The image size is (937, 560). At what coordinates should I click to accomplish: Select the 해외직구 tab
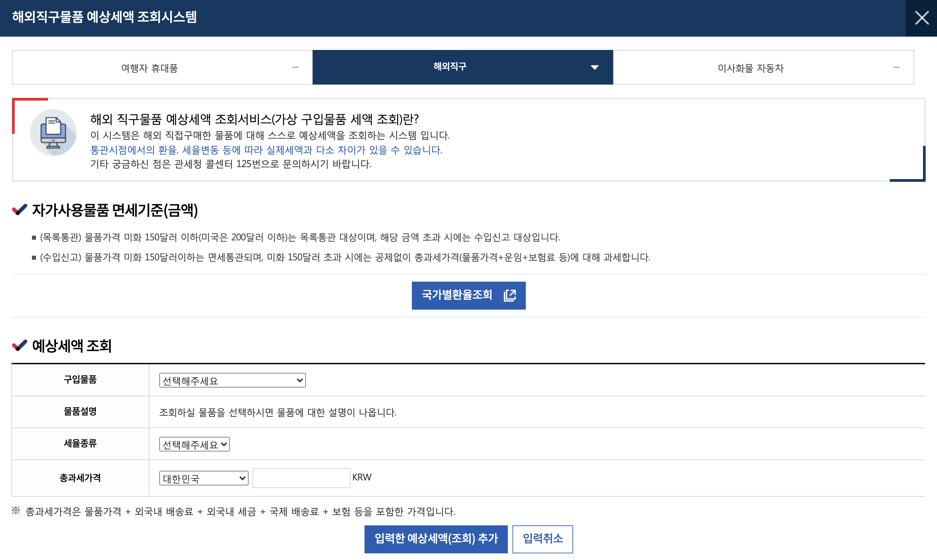pyautogui.click(x=450, y=67)
